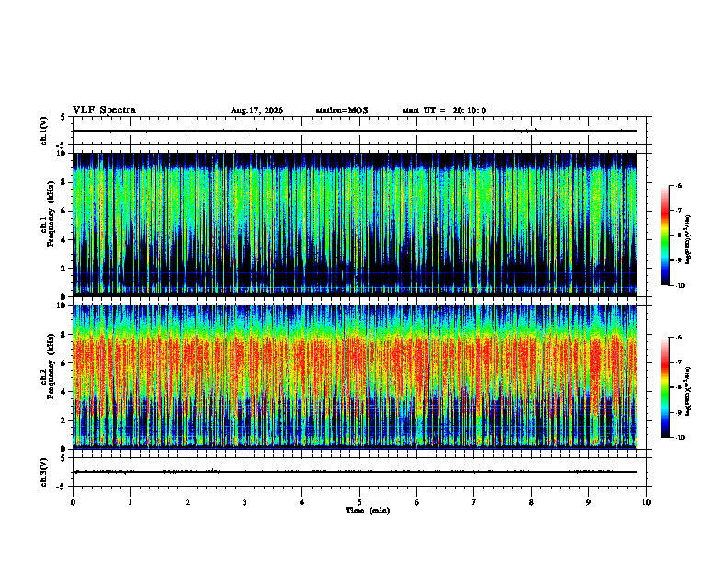
Task: Click time axis tick label 2
Action: (188, 502)
